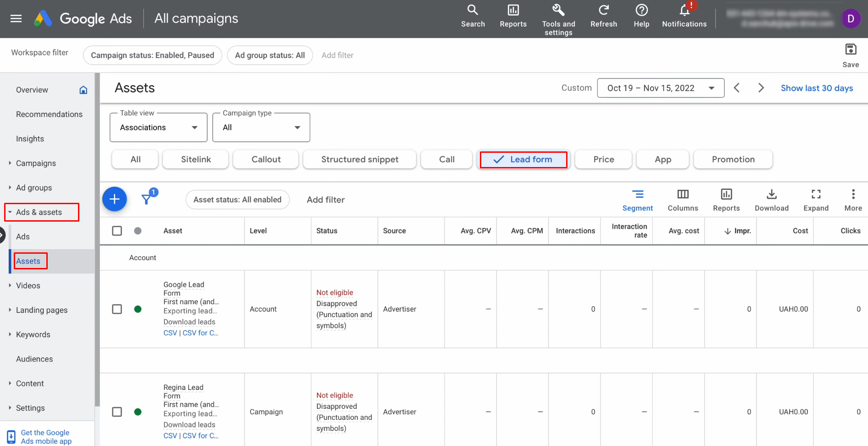Image resolution: width=868 pixels, height=446 pixels.
Task: Click the Google Ads mobile app icon
Action: [11, 437]
